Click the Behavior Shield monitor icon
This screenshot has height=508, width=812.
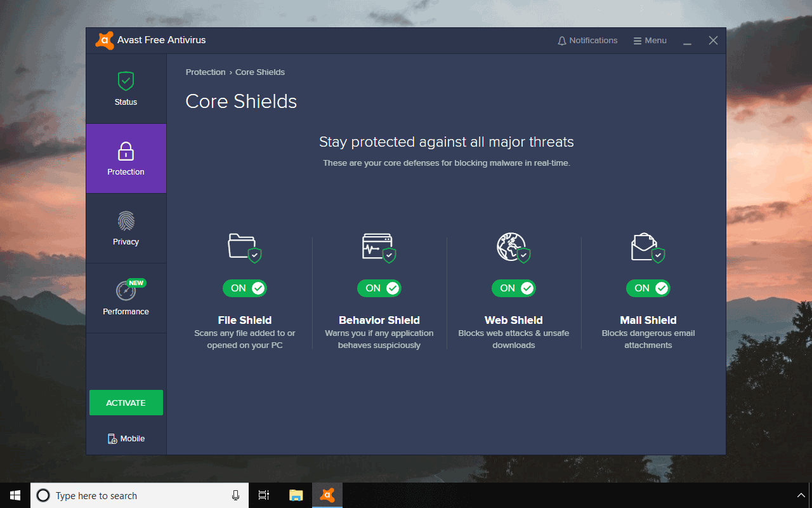pos(379,247)
